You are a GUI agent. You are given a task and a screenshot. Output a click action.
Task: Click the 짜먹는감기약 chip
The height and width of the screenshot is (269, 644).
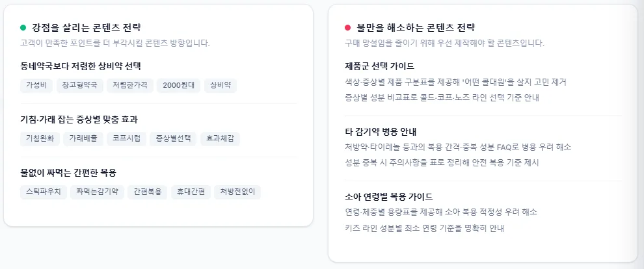[97, 192]
